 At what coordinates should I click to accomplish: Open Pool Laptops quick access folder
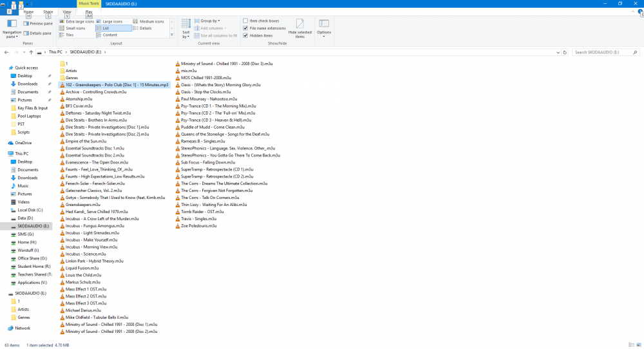coord(29,116)
